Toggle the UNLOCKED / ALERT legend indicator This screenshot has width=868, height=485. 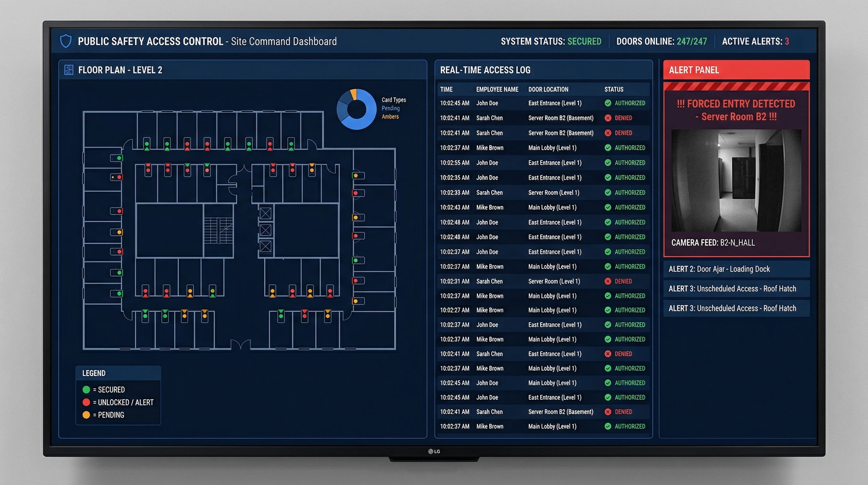coord(86,402)
